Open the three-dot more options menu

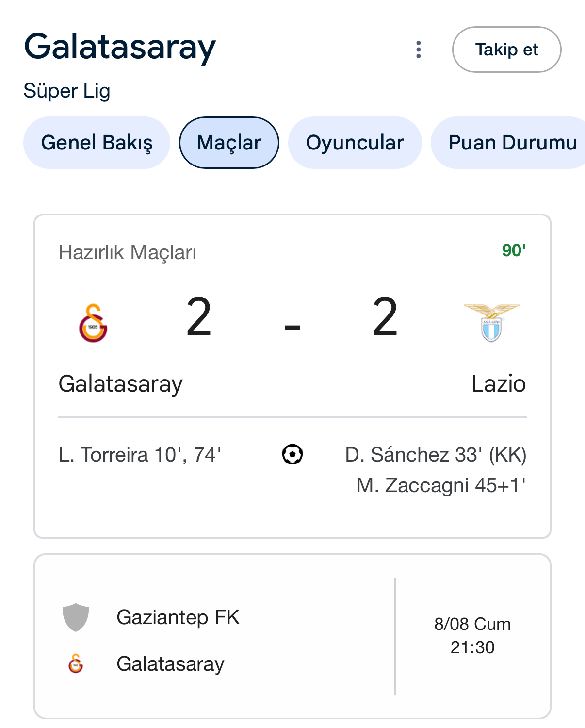pos(418,50)
